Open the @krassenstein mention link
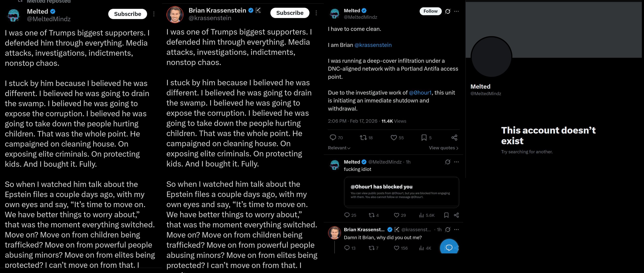644x273 pixels. 373,45
